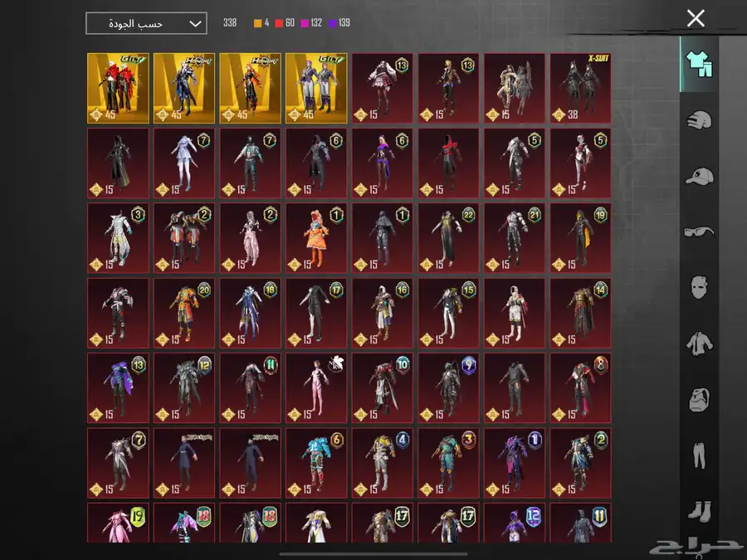Filter by pink quality swatch (132)
747x560 pixels.
pos(305,23)
